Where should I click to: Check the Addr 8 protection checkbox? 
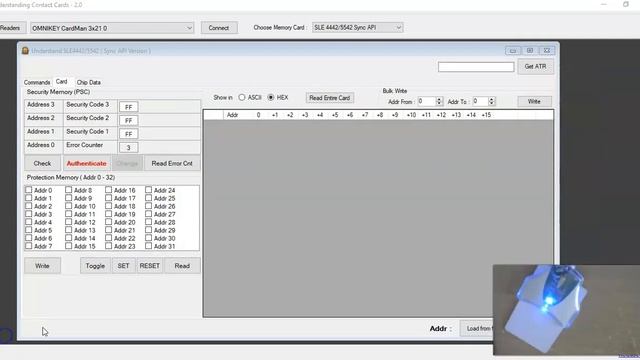pyautogui.click(x=69, y=190)
